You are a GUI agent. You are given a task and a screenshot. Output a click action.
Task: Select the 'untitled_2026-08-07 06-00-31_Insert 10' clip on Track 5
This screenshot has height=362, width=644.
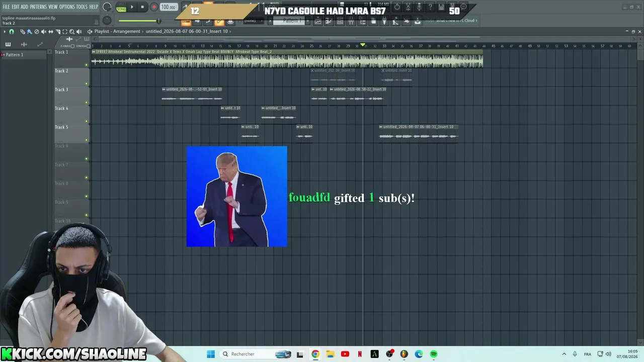click(419, 133)
